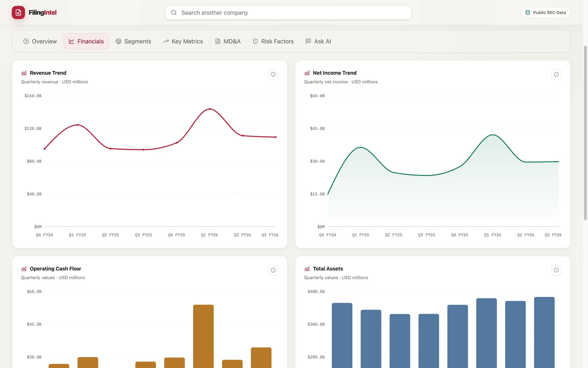This screenshot has width=588, height=368.
Task: Open Revenue Trend info icon
Action: [273, 74]
